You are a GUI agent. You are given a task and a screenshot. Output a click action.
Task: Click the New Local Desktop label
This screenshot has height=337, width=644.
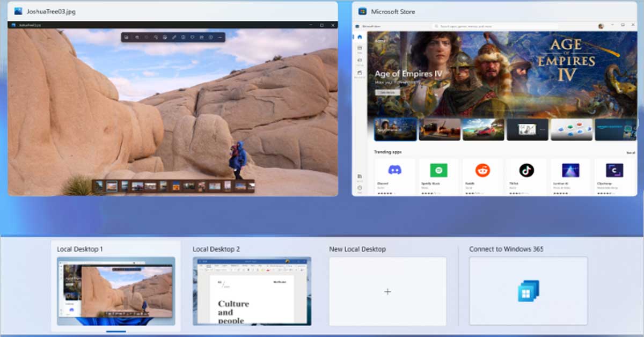pos(357,249)
